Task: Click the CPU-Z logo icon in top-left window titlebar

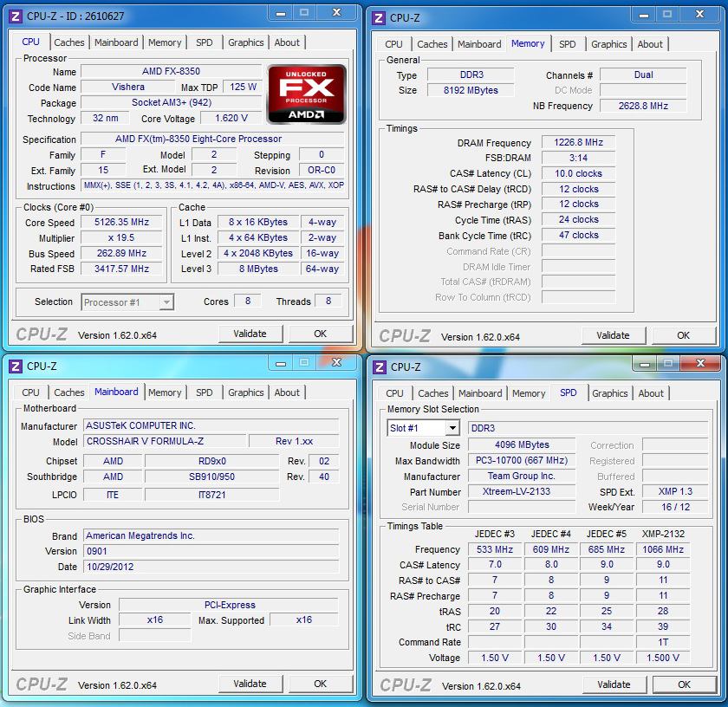Action: click(x=14, y=14)
